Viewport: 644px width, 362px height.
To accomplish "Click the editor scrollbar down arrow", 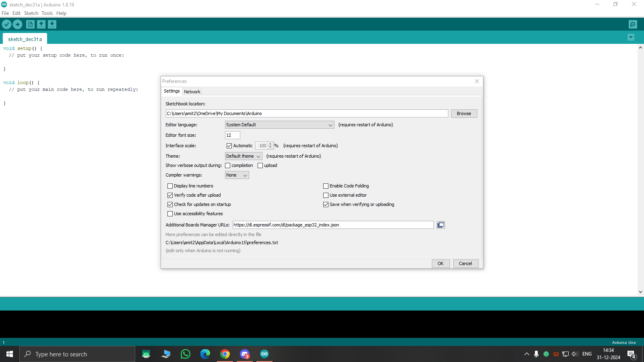I will click(x=640, y=292).
